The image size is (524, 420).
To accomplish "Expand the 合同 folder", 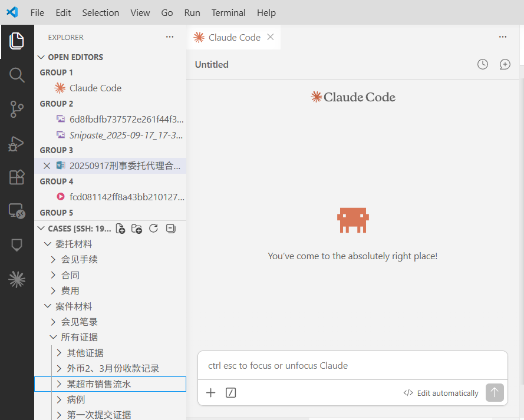I will point(53,275).
